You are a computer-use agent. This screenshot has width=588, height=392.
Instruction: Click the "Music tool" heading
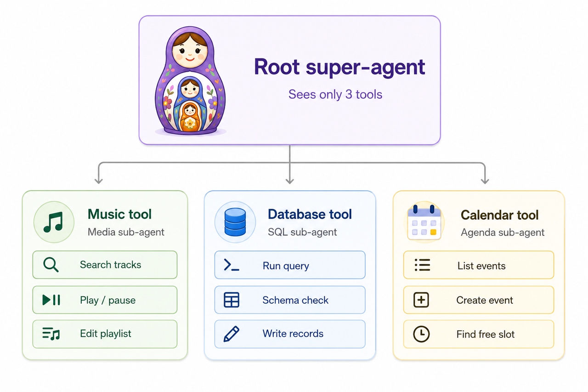pyautogui.click(x=119, y=214)
